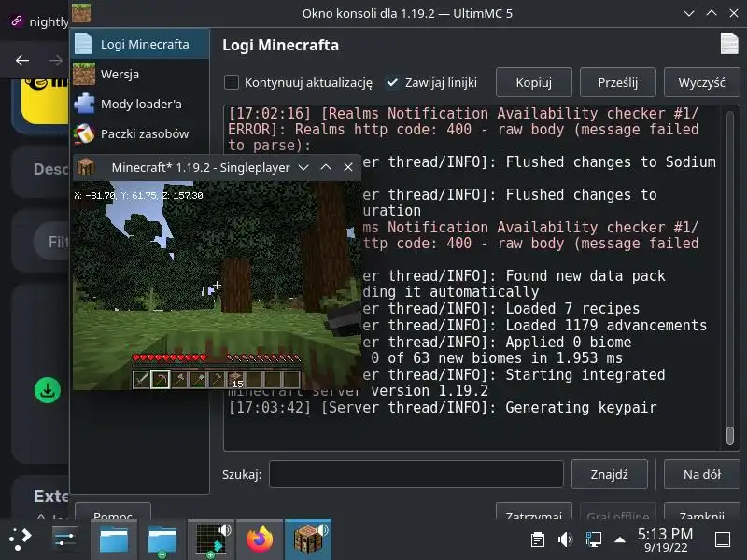Select the third hotbar slot, the axe

point(179,380)
